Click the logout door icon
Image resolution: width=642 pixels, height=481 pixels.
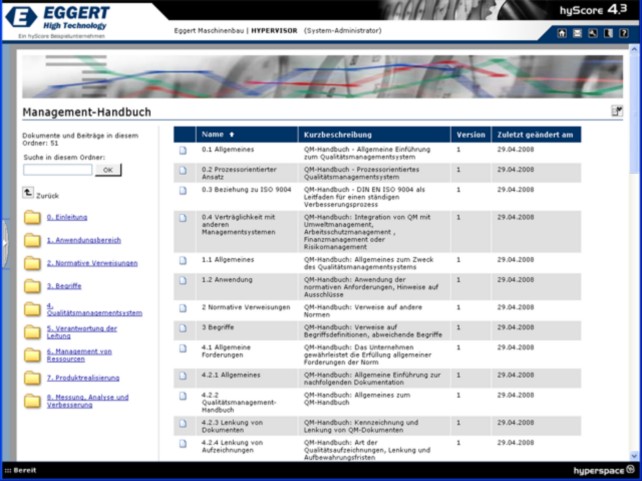(x=607, y=33)
